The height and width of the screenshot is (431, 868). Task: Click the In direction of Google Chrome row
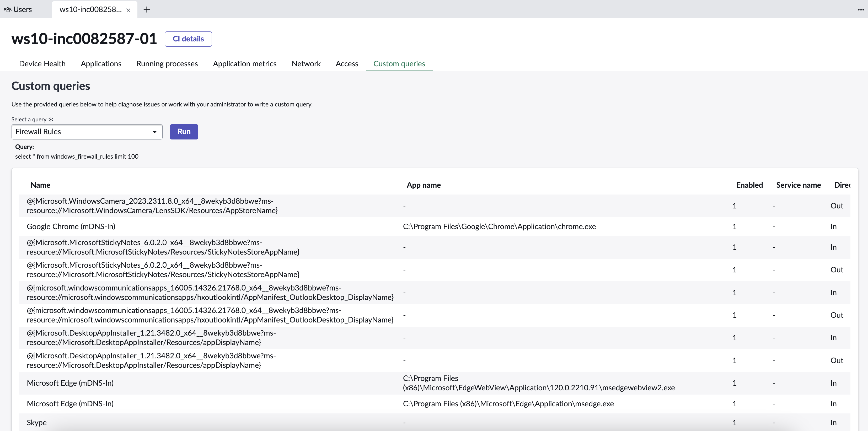pyautogui.click(x=833, y=227)
